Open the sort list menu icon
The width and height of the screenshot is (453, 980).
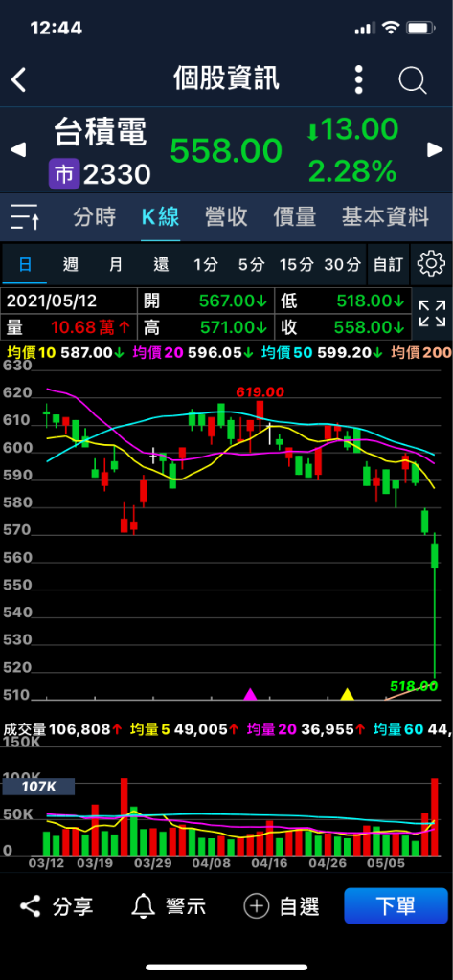tap(26, 217)
